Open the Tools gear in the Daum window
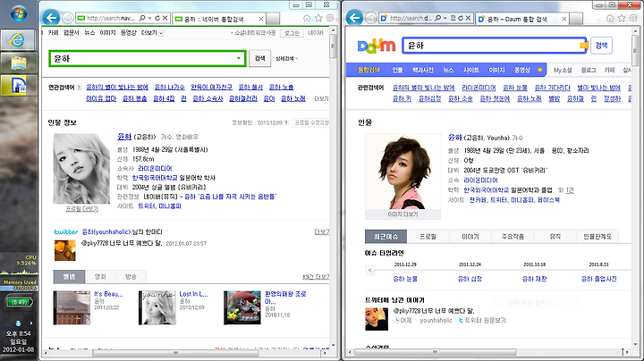The image size is (644, 361). 633,18
